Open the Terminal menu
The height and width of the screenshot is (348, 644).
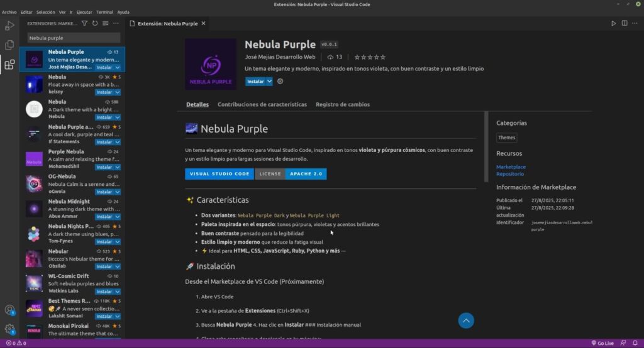[105, 13]
